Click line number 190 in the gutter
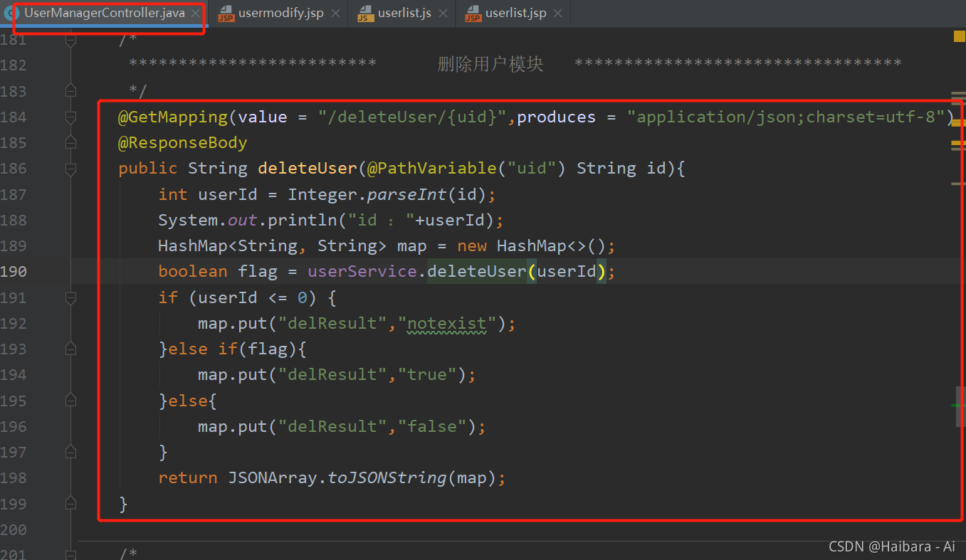The image size is (966, 560). tap(14, 271)
